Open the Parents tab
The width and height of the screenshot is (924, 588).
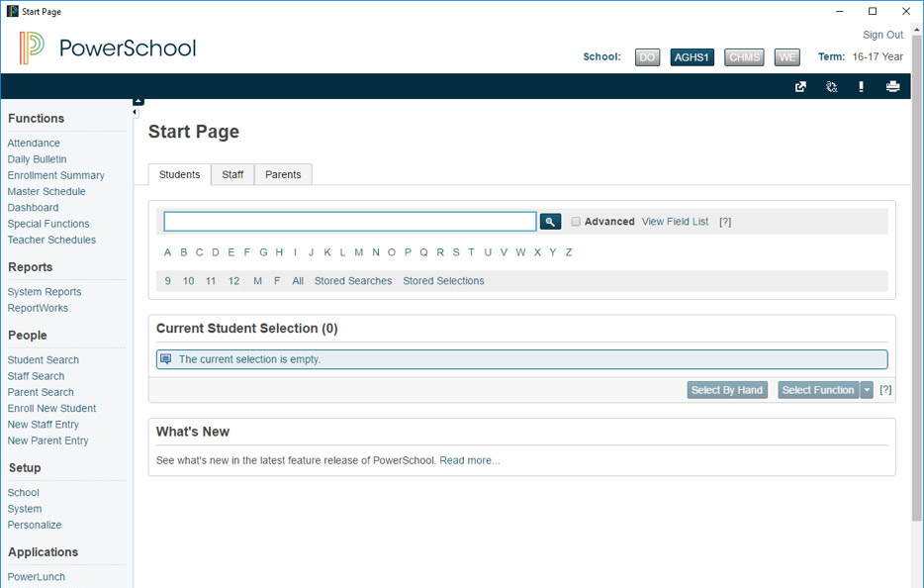click(x=283, y=174)
